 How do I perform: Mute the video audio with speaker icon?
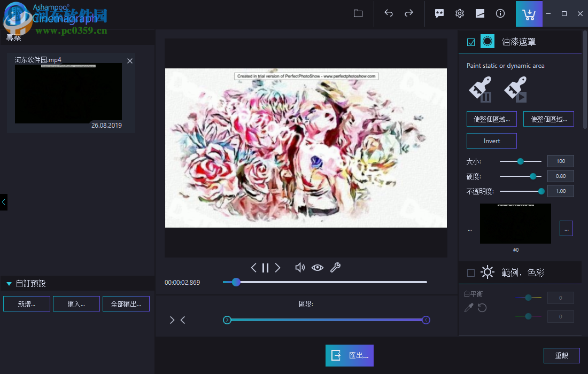click(300, 267)
